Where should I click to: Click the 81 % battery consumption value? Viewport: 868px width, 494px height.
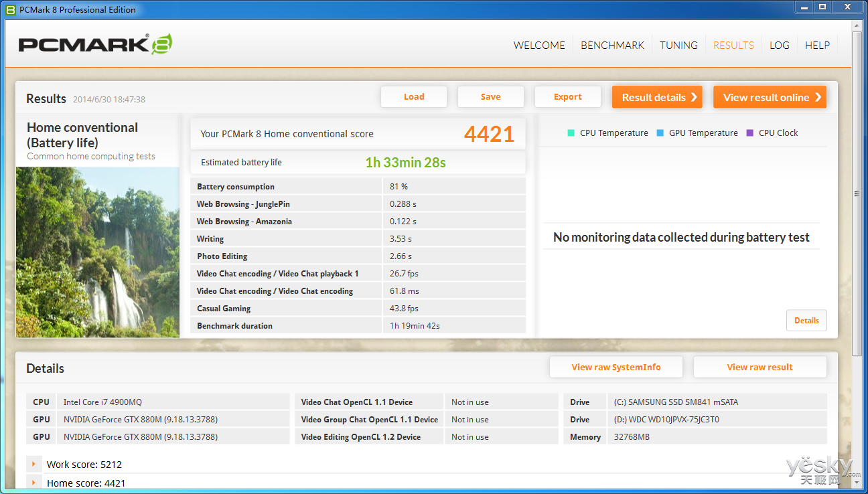pyautogui.click(x=399, y=187)
